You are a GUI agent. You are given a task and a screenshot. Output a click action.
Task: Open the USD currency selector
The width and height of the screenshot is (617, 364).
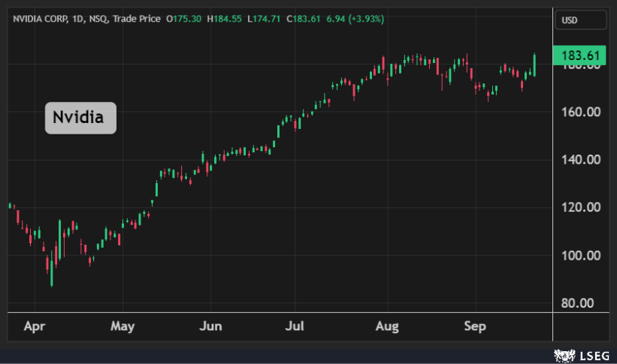(x=580, y=20)
